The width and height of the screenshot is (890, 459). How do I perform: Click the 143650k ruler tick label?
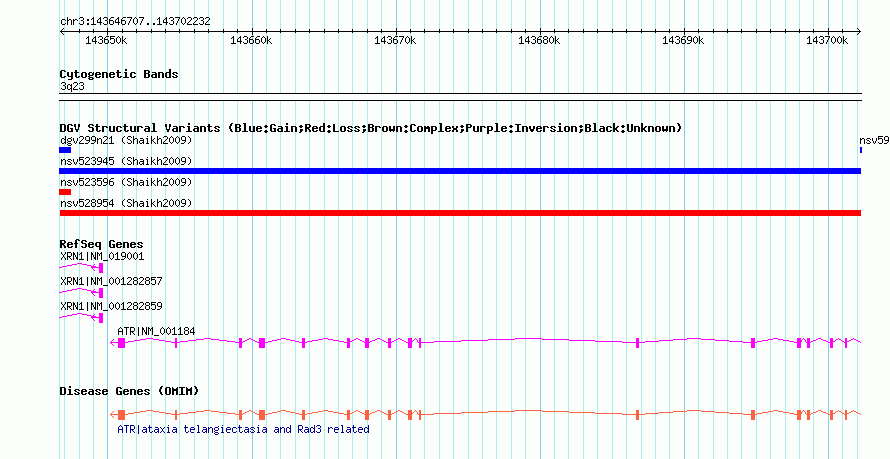[106, 41]
